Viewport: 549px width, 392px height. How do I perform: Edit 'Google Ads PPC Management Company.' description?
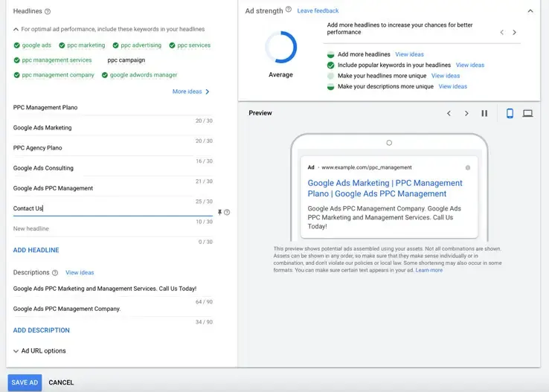(113, 309)
